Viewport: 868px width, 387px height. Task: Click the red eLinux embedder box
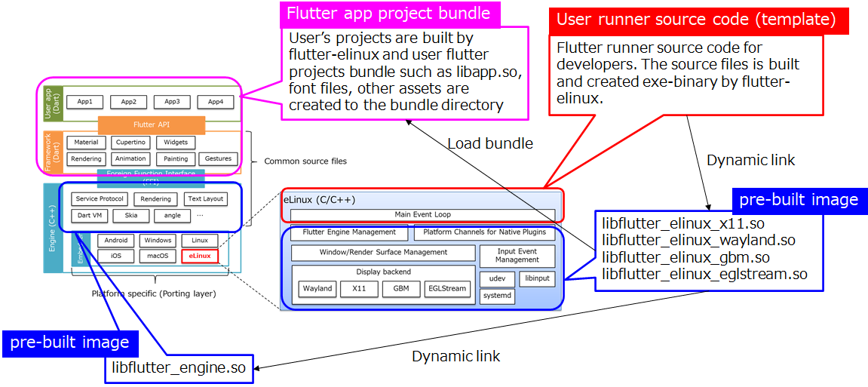pyautogui.click(x=199, y=256)
